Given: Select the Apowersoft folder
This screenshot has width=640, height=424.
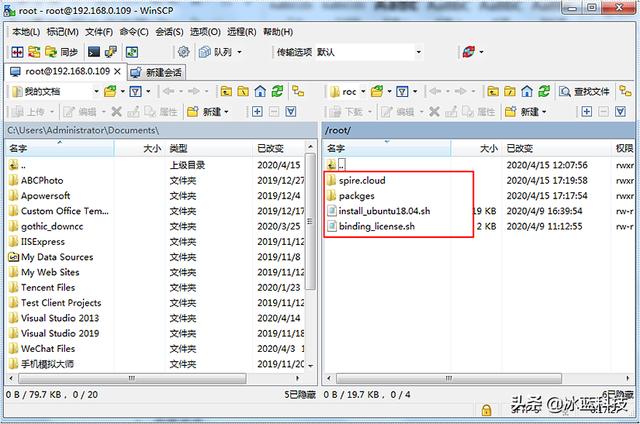Looking at the screenshot, I should click(x=45, y=196).
